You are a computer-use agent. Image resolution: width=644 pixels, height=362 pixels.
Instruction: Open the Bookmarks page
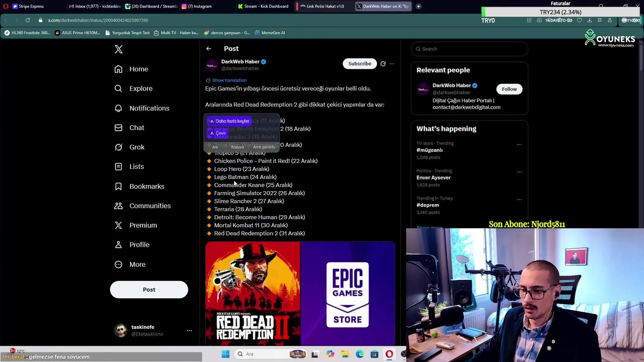pyautogui.click(x=139, y=186)
